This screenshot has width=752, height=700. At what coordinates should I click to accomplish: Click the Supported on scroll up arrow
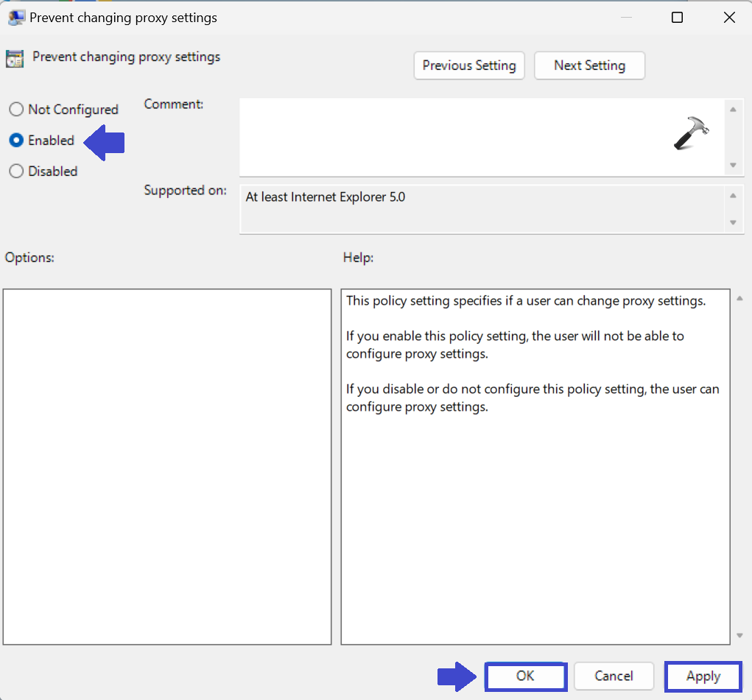pyautogui.click(x=732, y=196)
